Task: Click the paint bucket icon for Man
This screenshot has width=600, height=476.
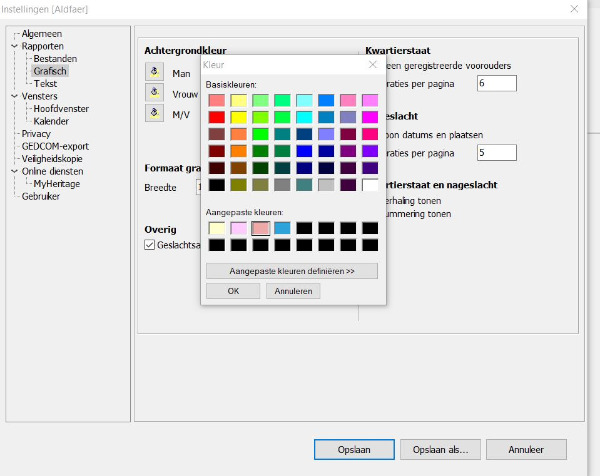Action: (154, 72)
